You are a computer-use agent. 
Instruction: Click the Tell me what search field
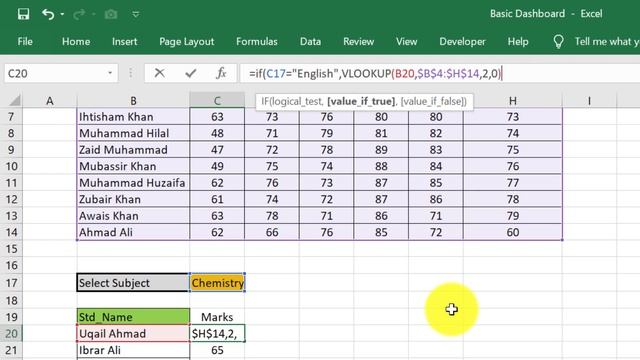coord(607,41)
